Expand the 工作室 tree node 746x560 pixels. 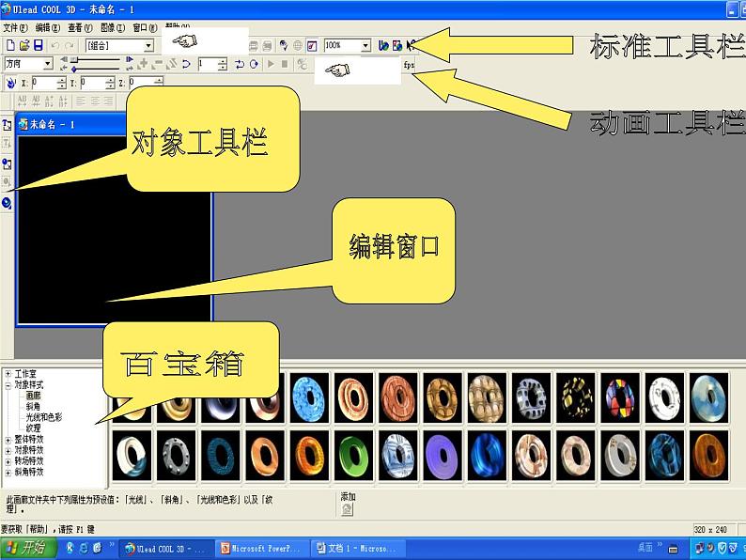pyautogui.click(x=8, y=374)
